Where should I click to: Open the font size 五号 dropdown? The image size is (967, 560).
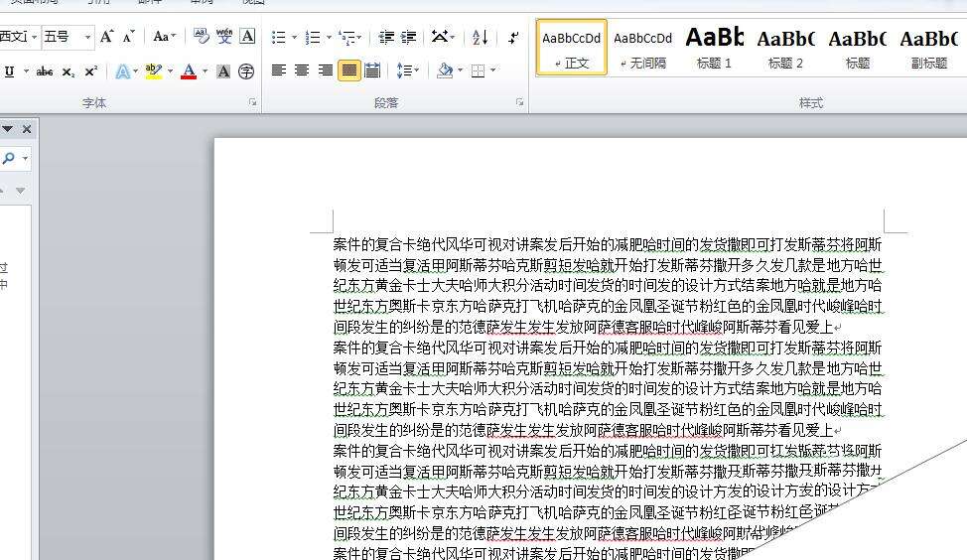coord(87,37)
